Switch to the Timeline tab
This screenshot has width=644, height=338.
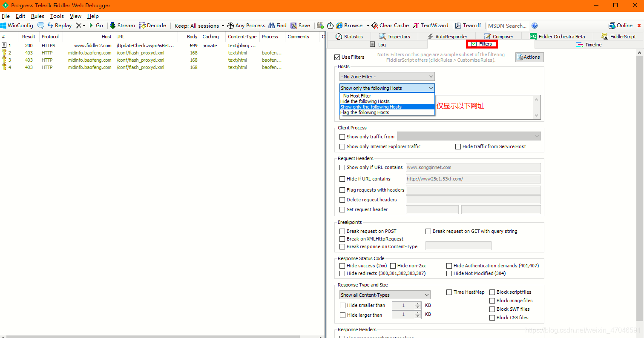[x=589, y=45]
